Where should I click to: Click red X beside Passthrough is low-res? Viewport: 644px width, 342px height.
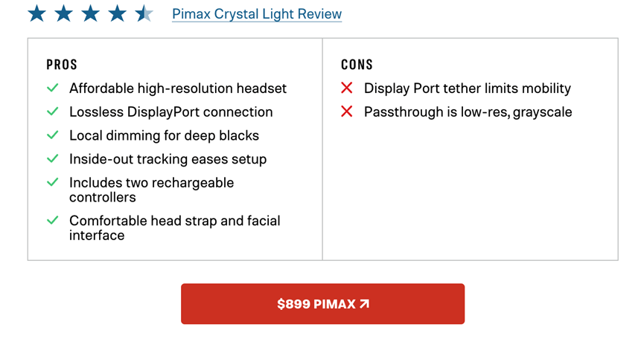(x=346, y=112)
